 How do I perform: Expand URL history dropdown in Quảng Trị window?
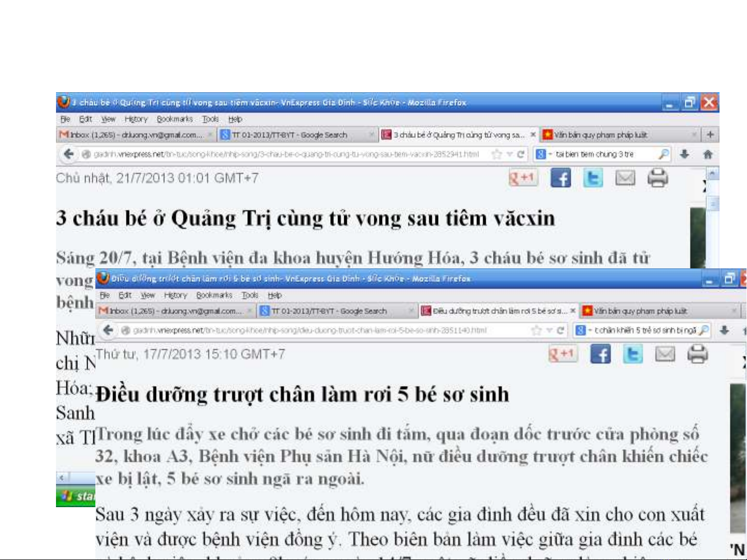tap(510, 154)
